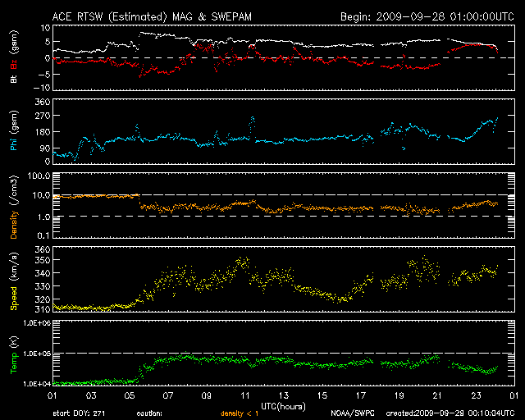Click the "330" tick on the Speed axis
Viewport: 525px width, 420px height.
click(x=43, y=286)
